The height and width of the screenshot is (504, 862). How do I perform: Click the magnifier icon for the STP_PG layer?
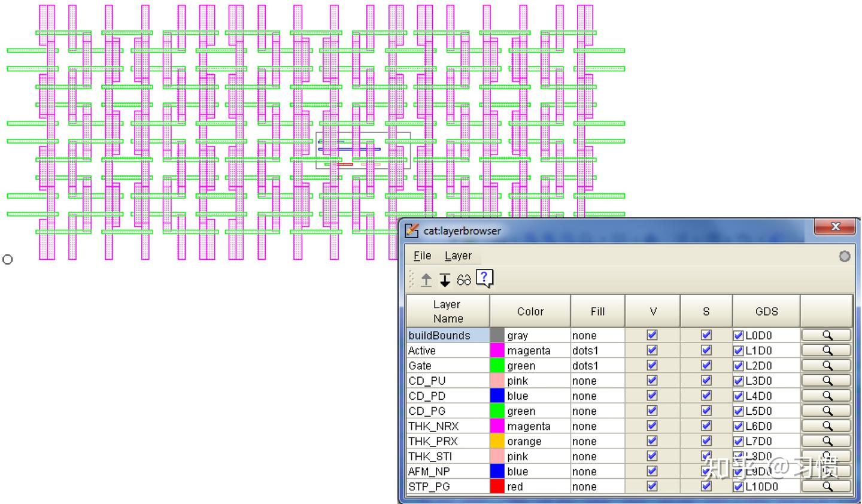[826, 486]
